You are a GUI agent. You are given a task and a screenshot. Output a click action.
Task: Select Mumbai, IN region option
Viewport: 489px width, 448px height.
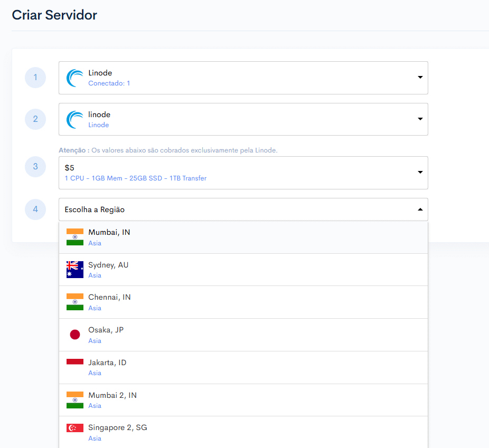point(243,237)
